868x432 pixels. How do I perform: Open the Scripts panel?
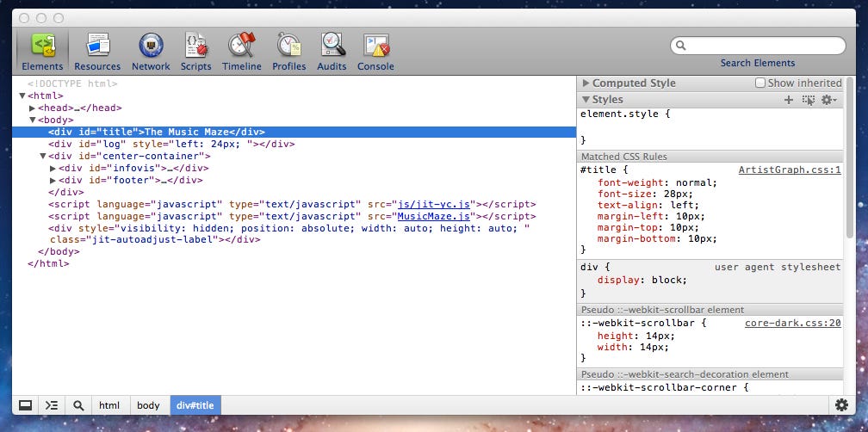pos(196,52)
